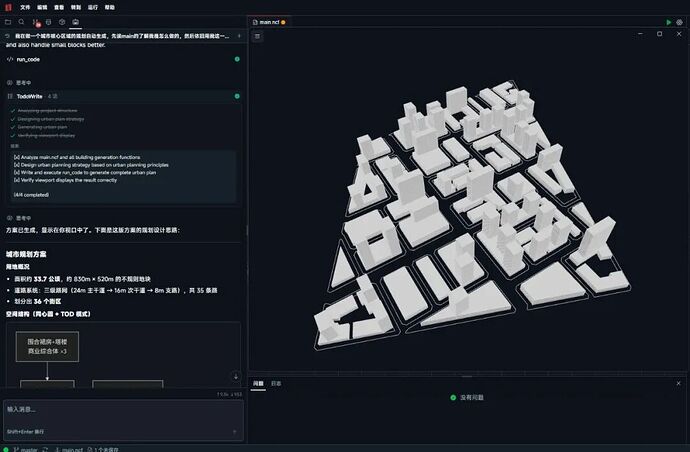The height and width of the screenshot is (452, 690).
Task: Open the 帮助 menu
Action: coord(110,7)
